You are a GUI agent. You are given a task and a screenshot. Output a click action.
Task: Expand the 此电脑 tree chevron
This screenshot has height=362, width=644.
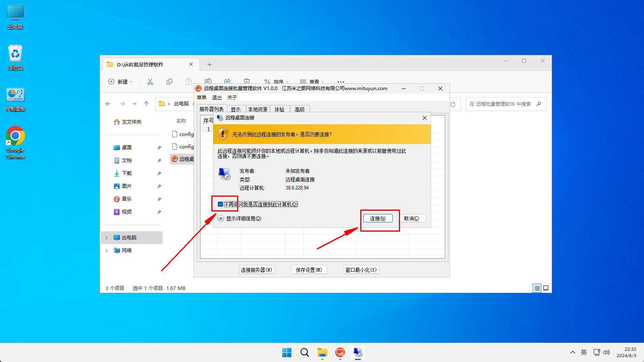(x=107, y=238)
